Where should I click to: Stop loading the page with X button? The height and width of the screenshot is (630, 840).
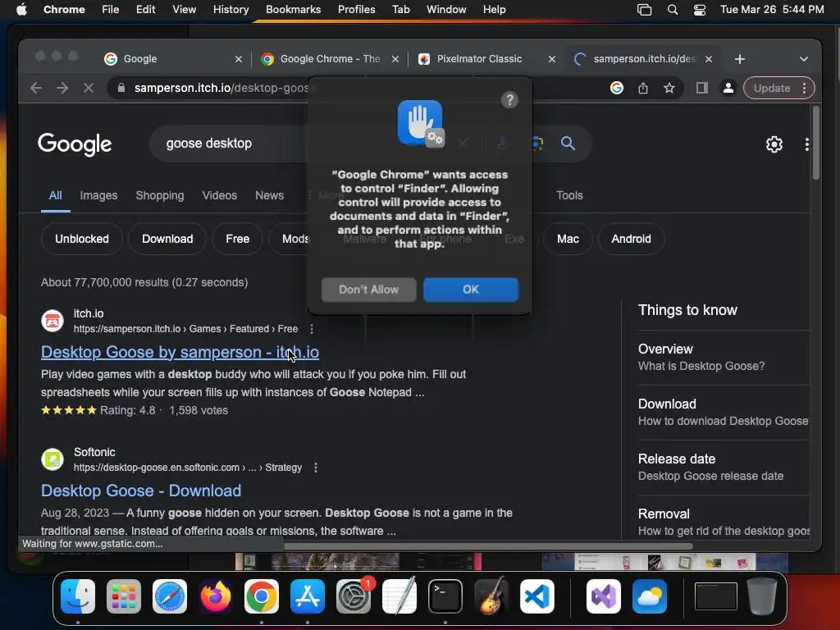pos(89,88)
